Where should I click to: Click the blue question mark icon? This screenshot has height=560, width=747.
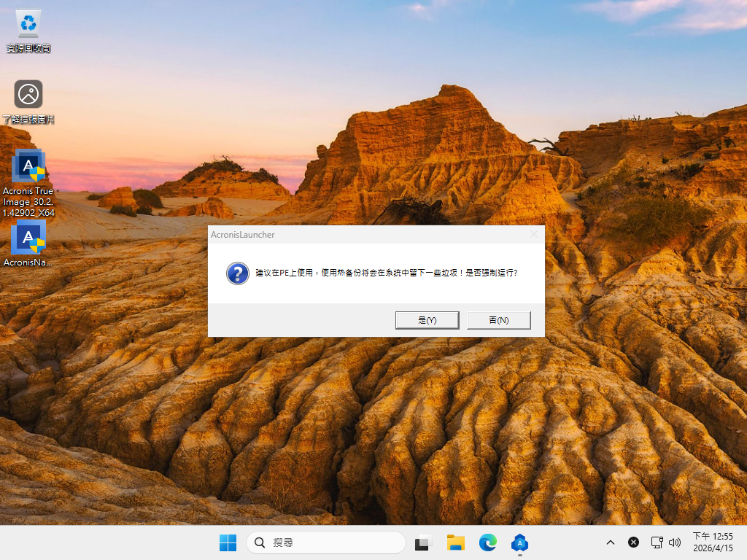pyautogui.click(x=238, y=273)
